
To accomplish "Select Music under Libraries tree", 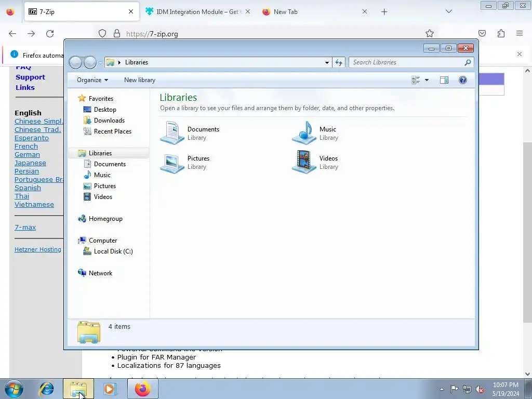I will point(102,175).
